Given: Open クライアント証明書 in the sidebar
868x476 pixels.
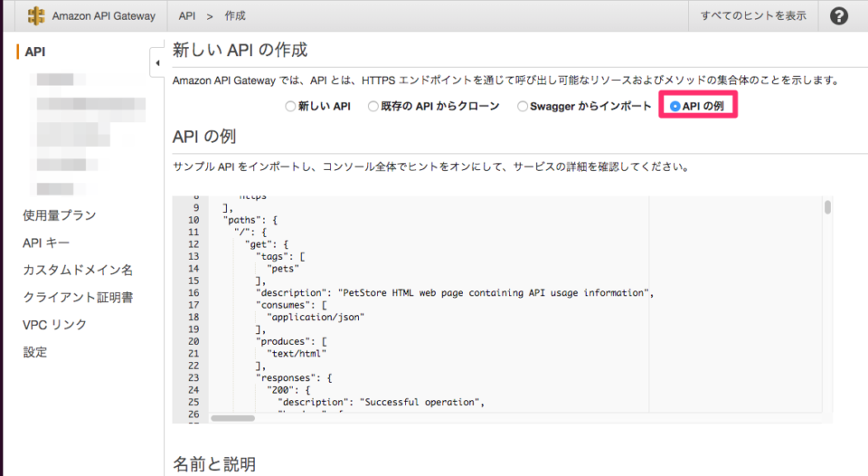Looking at the screenshot, I should pos(78,298).
